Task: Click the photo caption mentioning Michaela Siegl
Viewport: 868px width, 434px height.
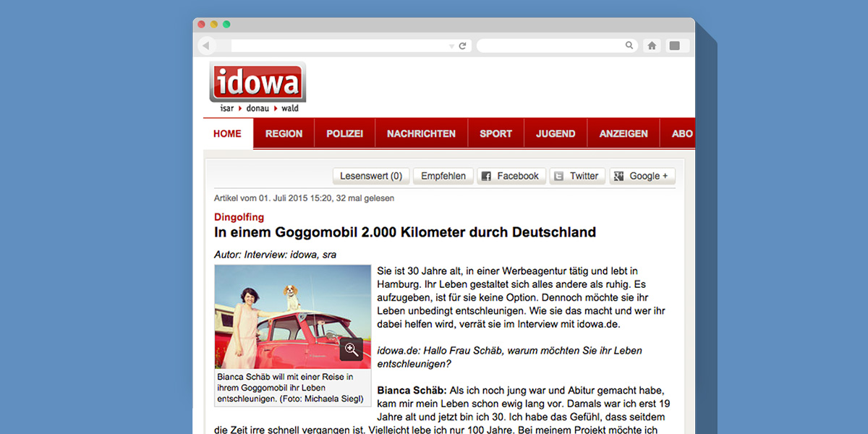Action: coord(292,388)
